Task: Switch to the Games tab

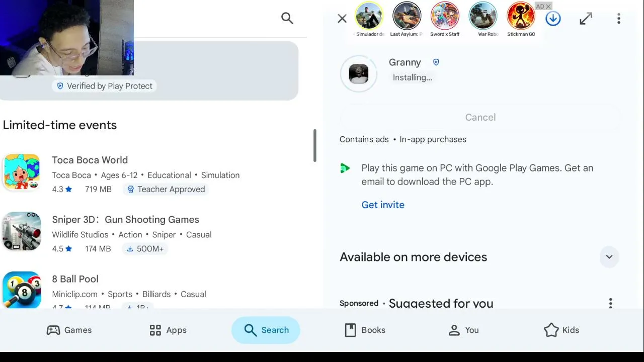Action: pyautogui.click(x=69, y=330)
